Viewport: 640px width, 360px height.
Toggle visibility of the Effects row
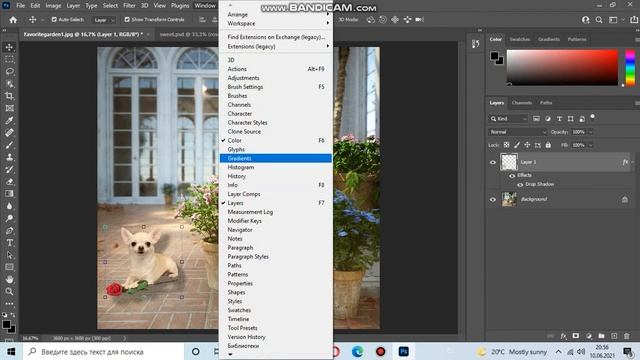coord(512,176)
